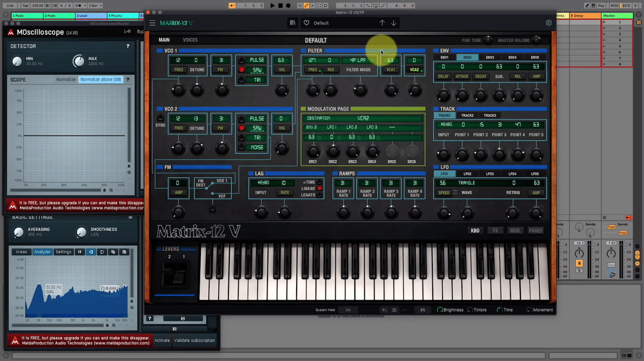
Task: Open the modulation Destination VCA2 selector
Action: point(363,118)
